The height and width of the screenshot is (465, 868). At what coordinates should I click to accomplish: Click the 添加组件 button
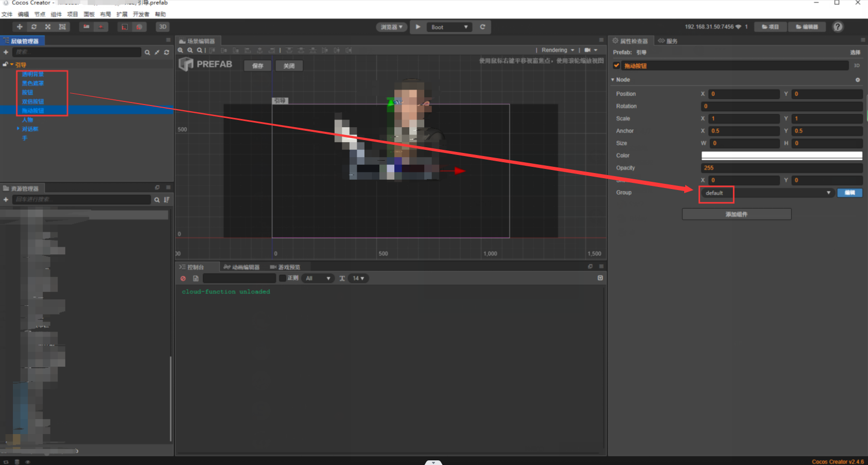[737, 214]
